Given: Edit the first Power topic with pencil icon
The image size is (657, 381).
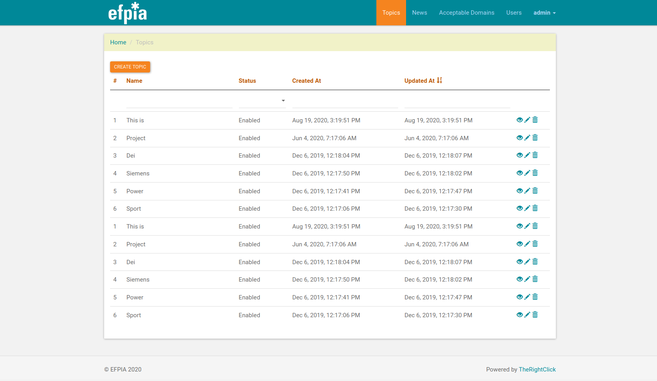Looking at the screenshot, I should tap(527, 191).
